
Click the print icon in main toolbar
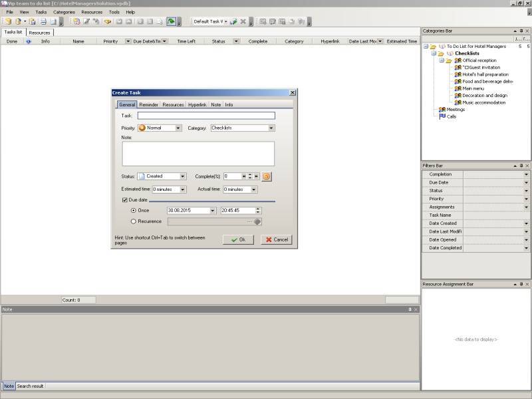pyautogui.click(x=43, y=21)
